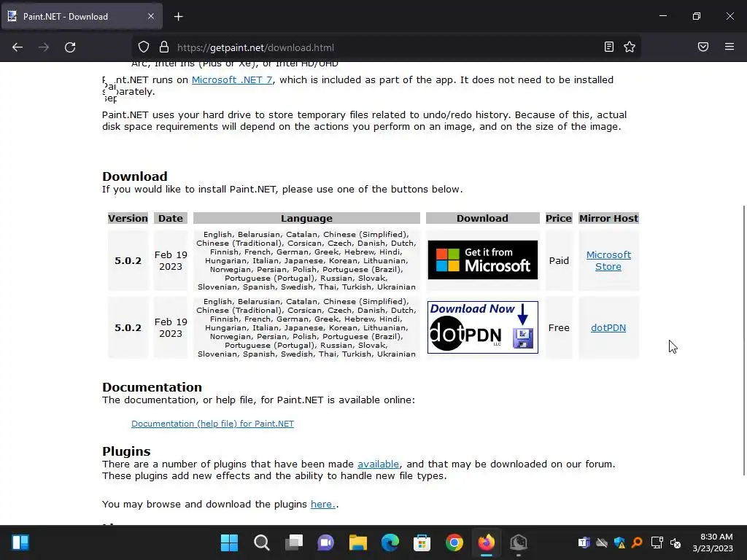Open Documentation (help file) for Paint.NET link
747x560 pixels.
(212, 424)
